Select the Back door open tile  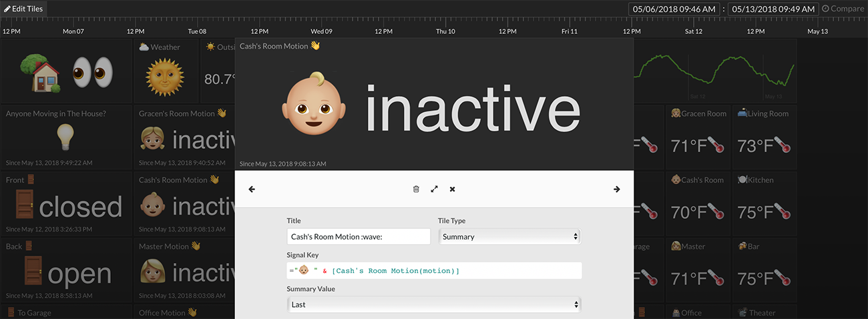tap(67, 270)
